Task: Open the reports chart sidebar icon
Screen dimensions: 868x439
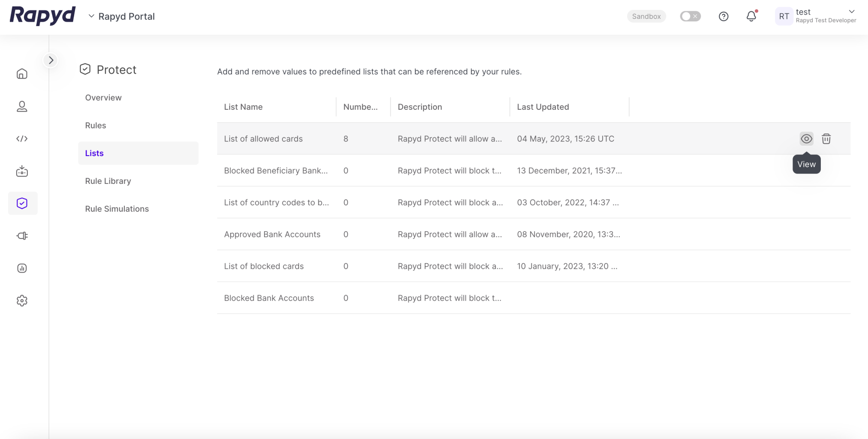Action: [22, 268]
